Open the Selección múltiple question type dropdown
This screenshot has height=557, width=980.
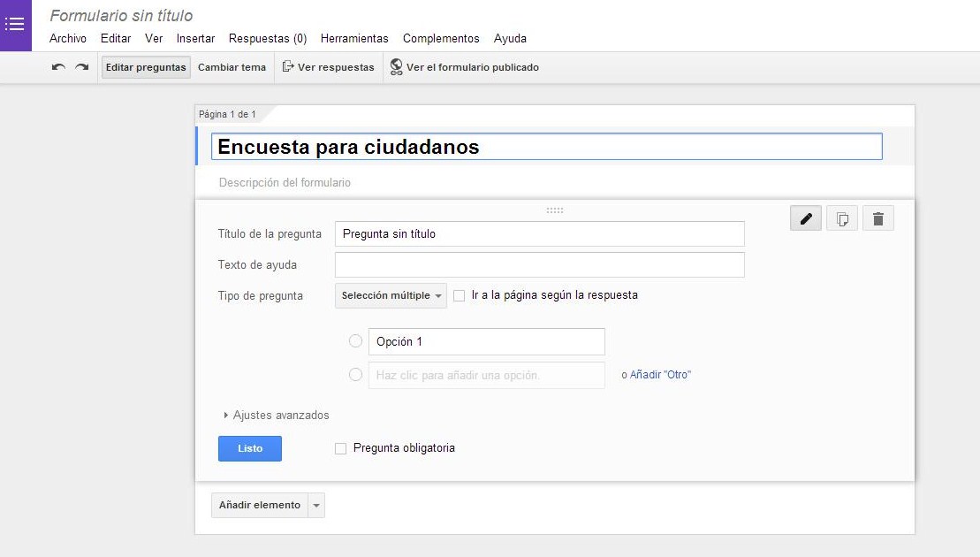click(x=391, y=296)
